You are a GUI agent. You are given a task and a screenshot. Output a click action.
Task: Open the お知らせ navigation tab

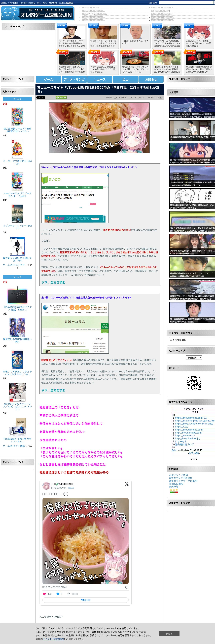[151, 79]
